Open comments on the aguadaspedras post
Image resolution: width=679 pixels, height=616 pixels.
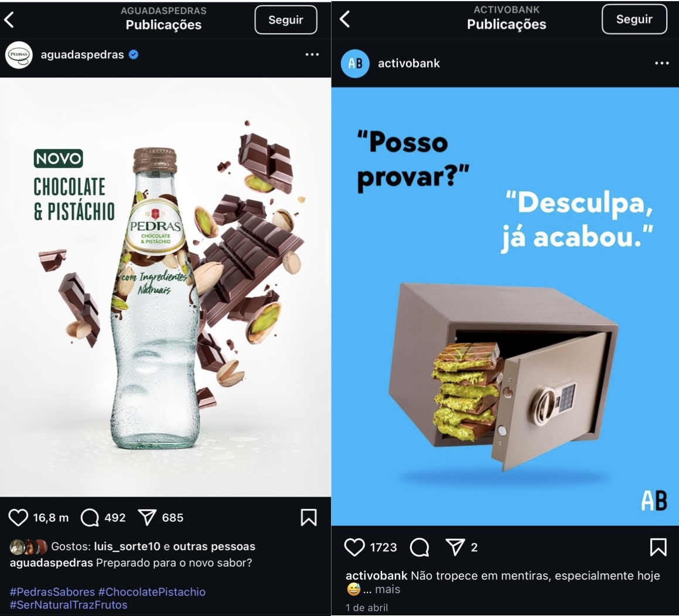pos(90,517)
